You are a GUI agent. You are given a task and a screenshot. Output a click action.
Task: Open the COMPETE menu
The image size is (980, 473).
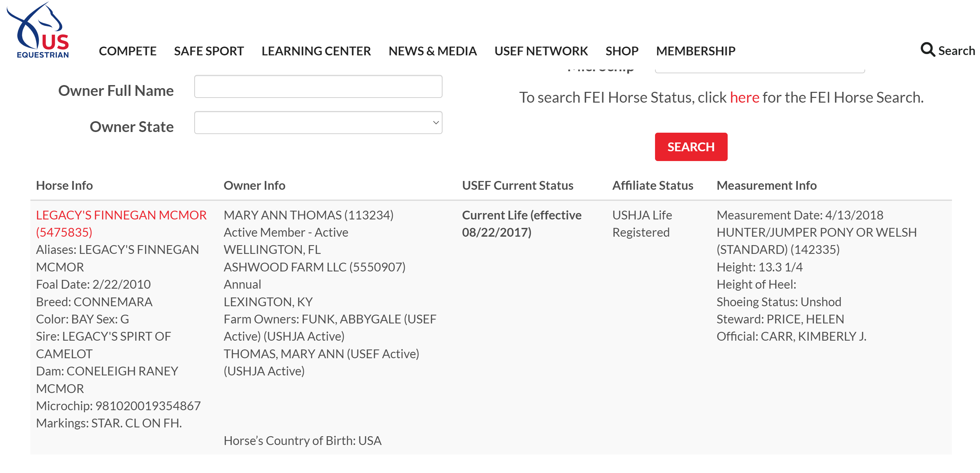[x=127, y=51]
